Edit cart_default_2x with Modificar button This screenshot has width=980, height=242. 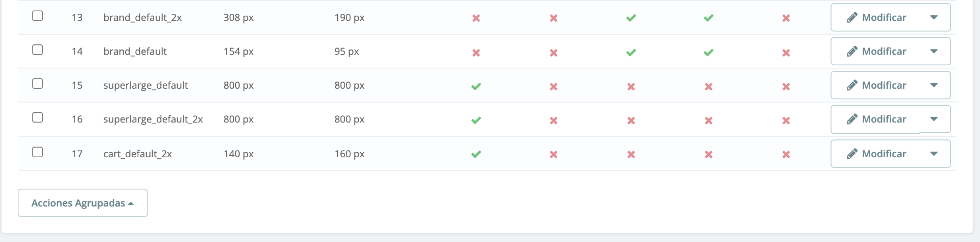point(876,154)
